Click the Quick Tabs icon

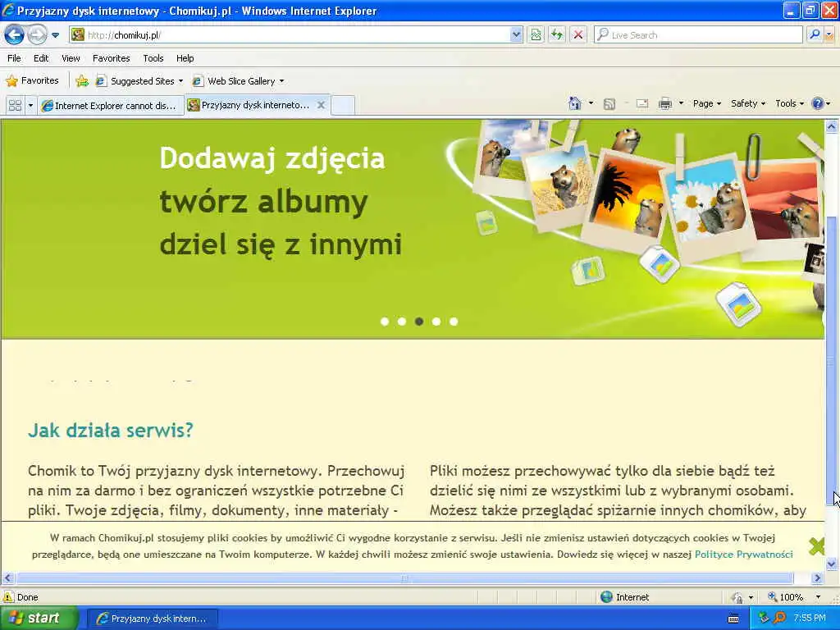pyautogui.click(x=15, y=106)
